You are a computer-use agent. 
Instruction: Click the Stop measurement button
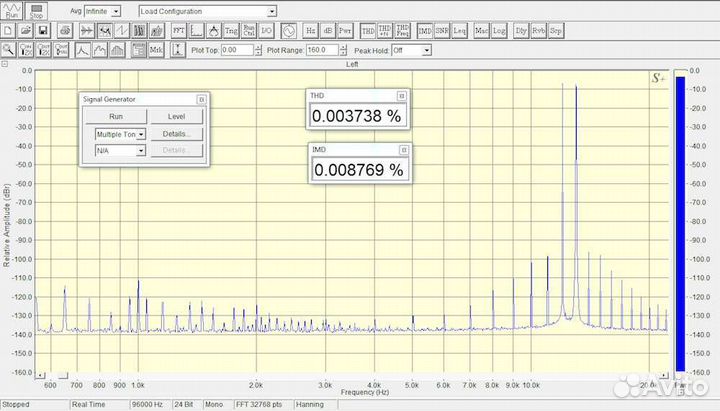(37, 11)
